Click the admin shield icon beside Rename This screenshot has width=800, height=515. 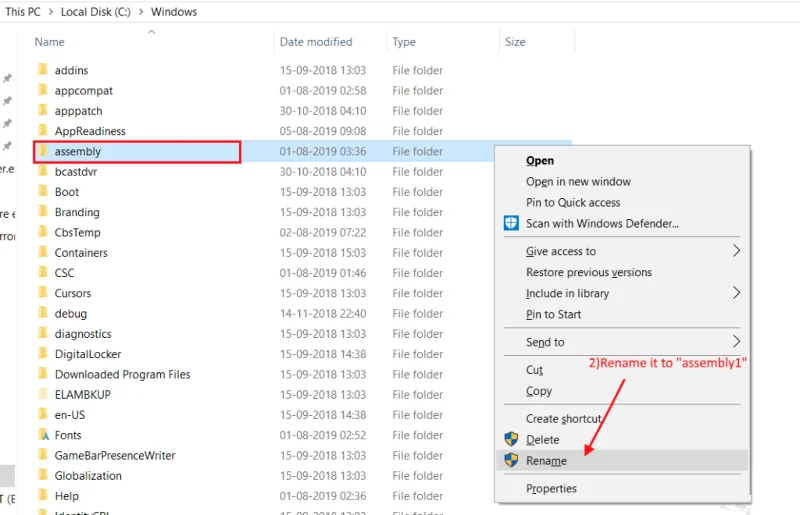click(x=511, y=460)
